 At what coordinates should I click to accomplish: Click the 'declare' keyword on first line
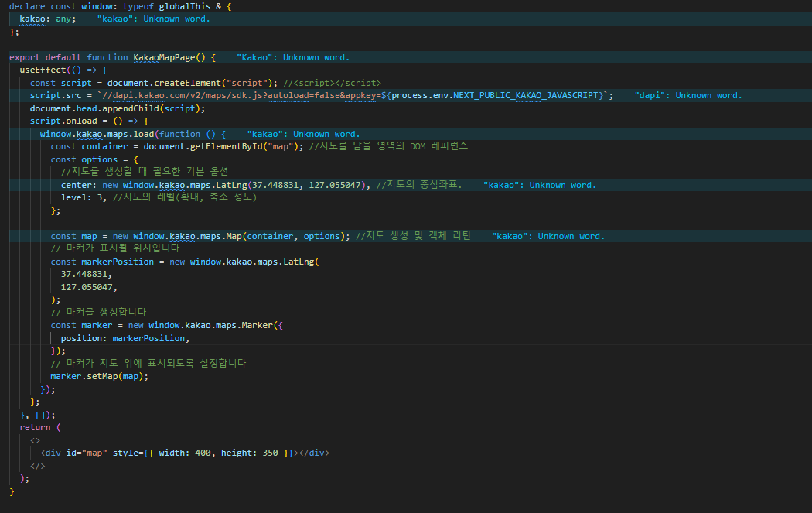point(27,6)
